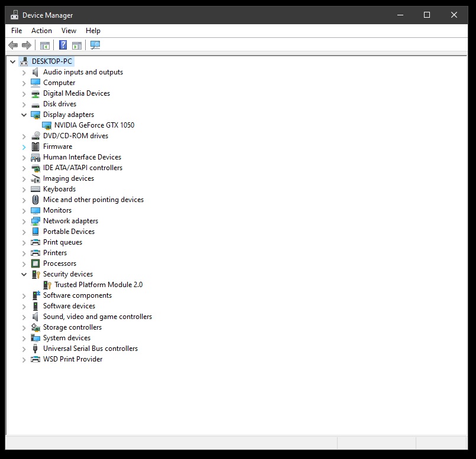Click the Keyboards category icon
The width and height of the screenshot is (476, 459).
pyautogui.click(x=35, y=189)
